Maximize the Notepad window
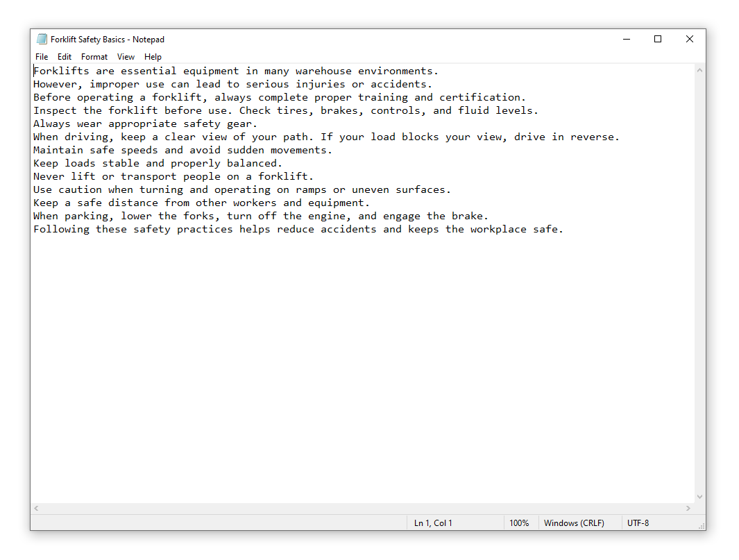Screen dimensions: 739x560 click(x=658, y=39)
